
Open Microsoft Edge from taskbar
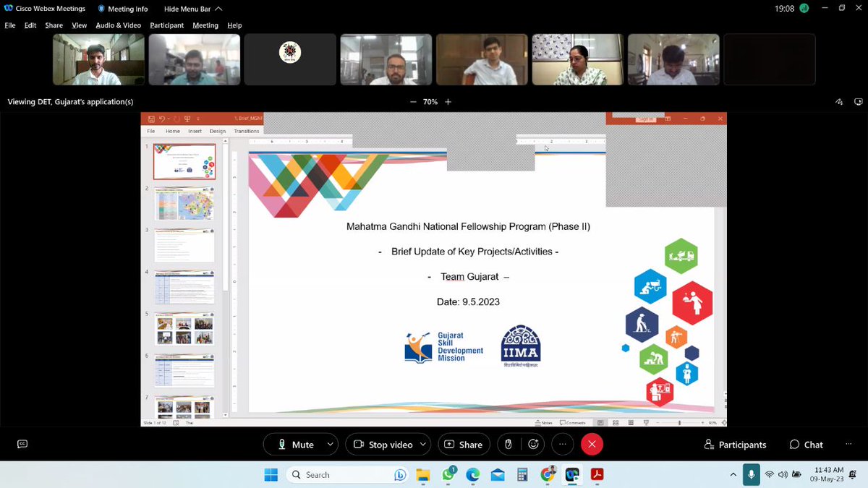[x=472, y=475]
